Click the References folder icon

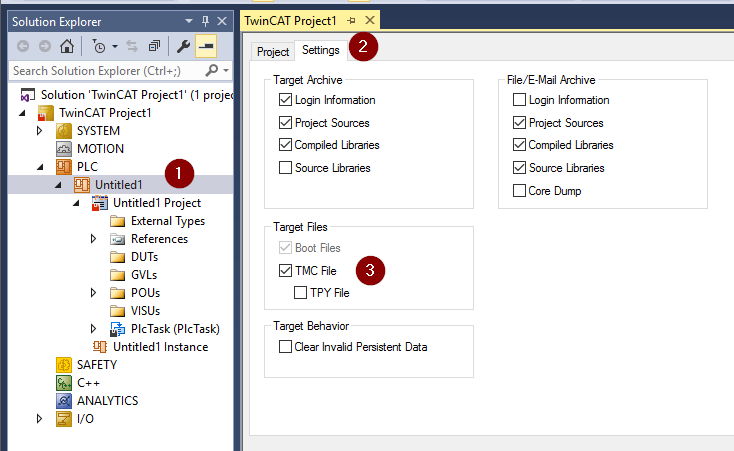(x=117, y=239)
